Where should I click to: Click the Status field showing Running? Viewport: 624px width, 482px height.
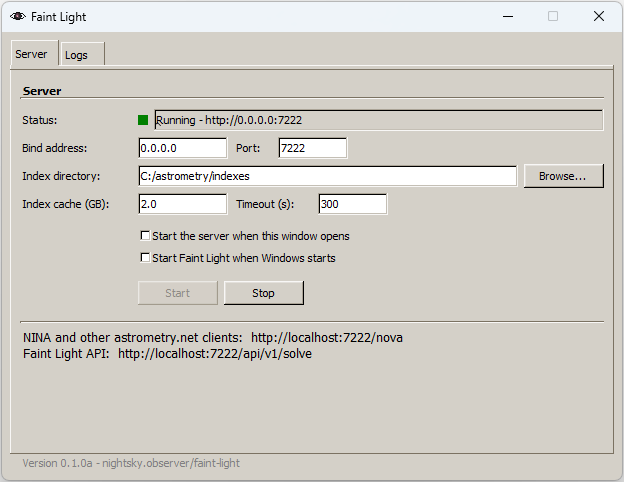pos(379,120)
